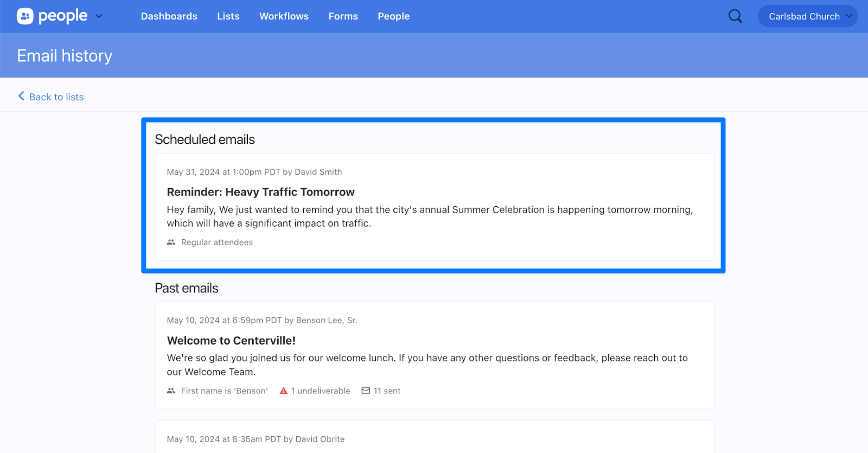Screen dimensions: 868x453
Task: Open the Forms navigation item
Action: (x=343, y=16)
